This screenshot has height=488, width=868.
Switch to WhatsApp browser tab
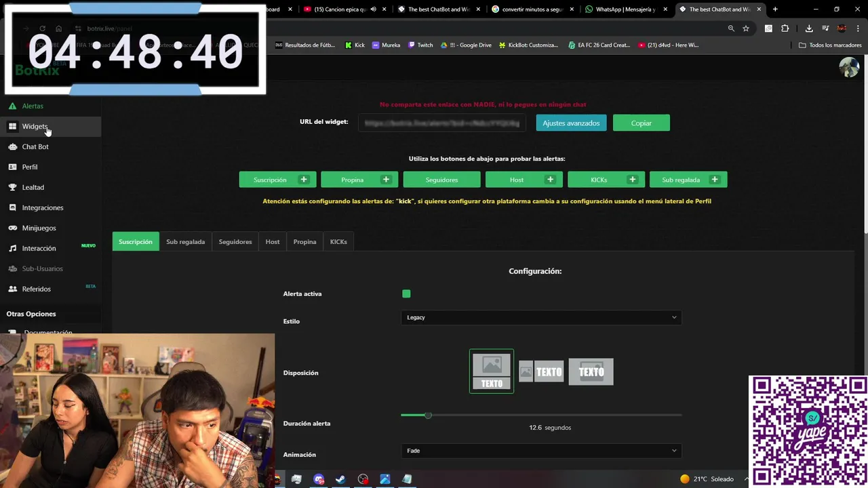pyautogui.click(x=625, y=9)
